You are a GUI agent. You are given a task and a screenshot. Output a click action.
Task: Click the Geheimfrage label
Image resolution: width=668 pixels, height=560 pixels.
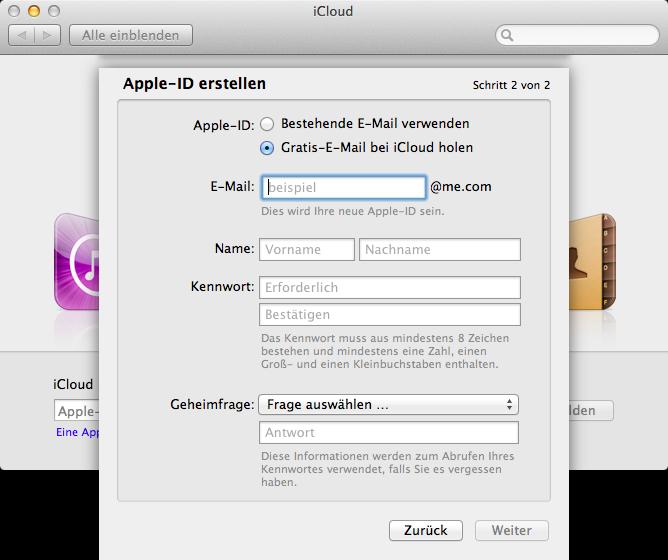212,404
